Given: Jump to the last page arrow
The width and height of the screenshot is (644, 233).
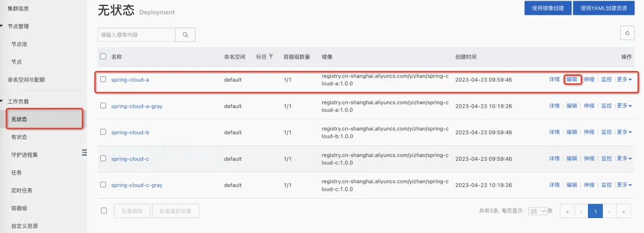Looking at the screenshot, I should point(624,212).
